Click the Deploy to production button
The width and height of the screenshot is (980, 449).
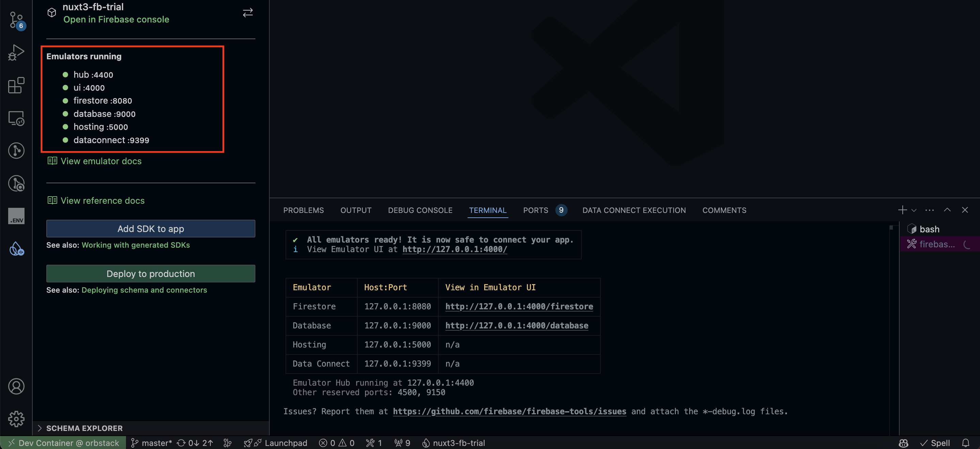pos(150,274)
